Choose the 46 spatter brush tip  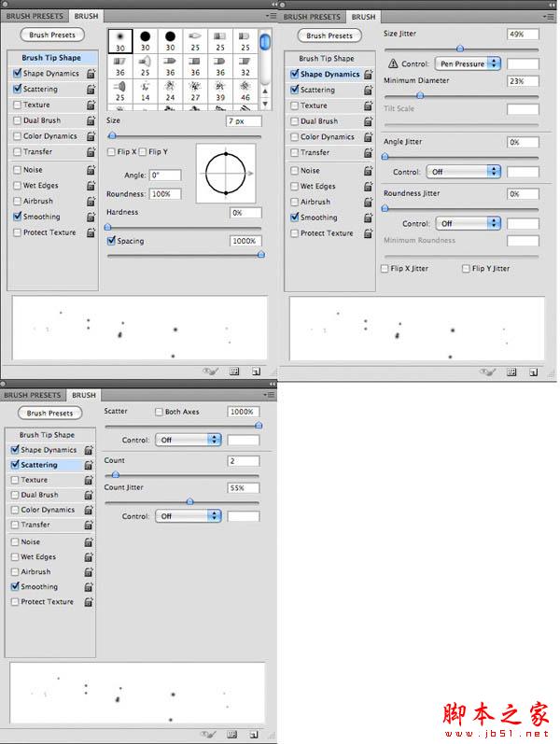pos(245,91)
